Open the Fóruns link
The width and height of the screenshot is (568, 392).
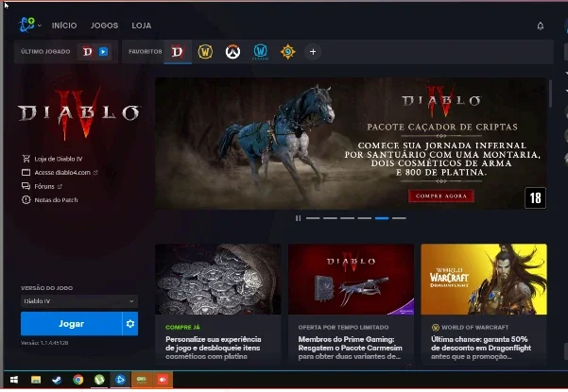tap(44, 186)
